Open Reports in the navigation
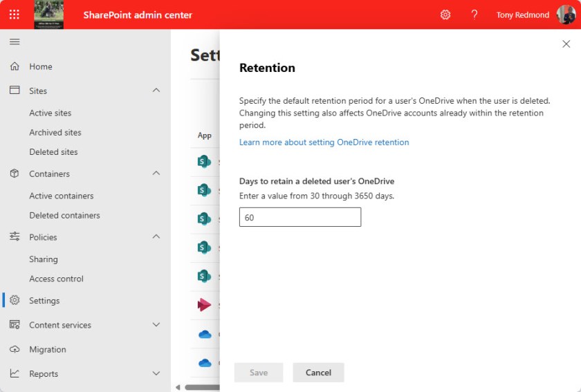Image resolution: width=581 pixels, height=392 pixels. click(x=44, y=374)
